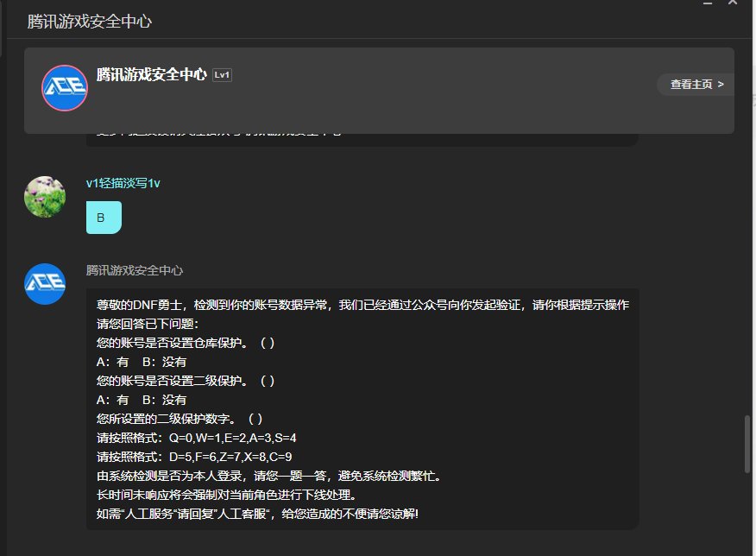The width and height of the screenshot is (756, 556).
Task: Click text 您所设置的二级保护数字
Action: coord(180,419)
